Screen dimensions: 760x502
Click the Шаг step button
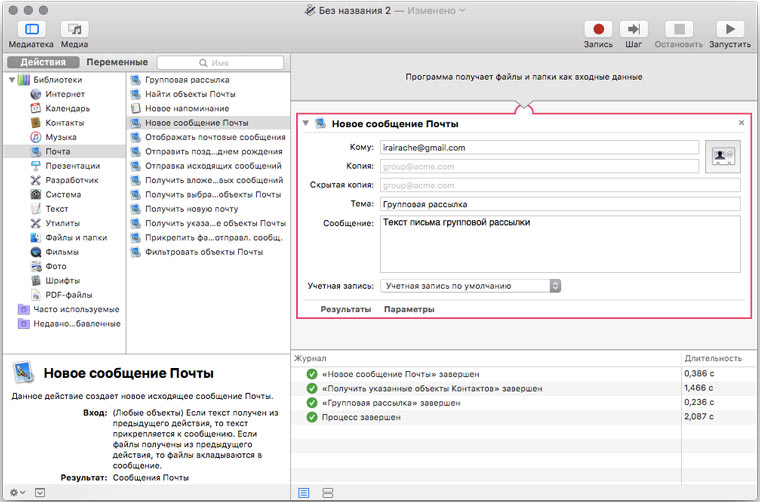(x=633, y=29)
